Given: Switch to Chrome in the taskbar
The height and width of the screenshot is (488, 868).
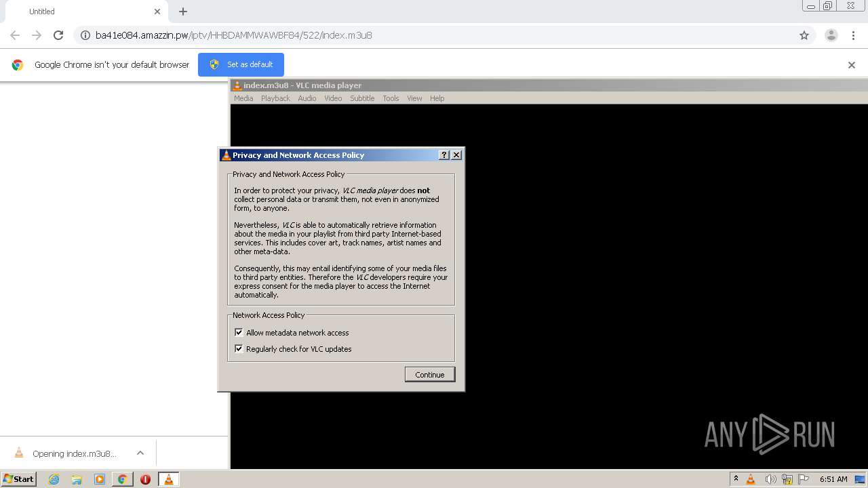Looking at the screenshot, I should tap(122, 479).
